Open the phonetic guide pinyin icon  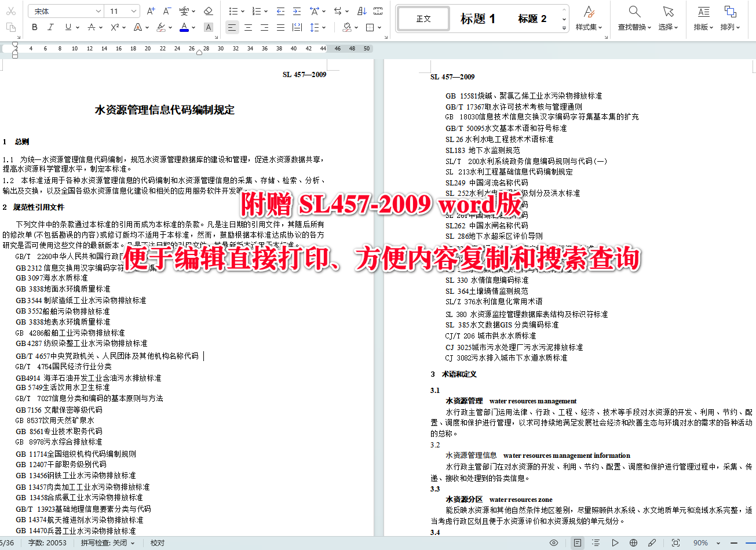click(x=184, y=10)
